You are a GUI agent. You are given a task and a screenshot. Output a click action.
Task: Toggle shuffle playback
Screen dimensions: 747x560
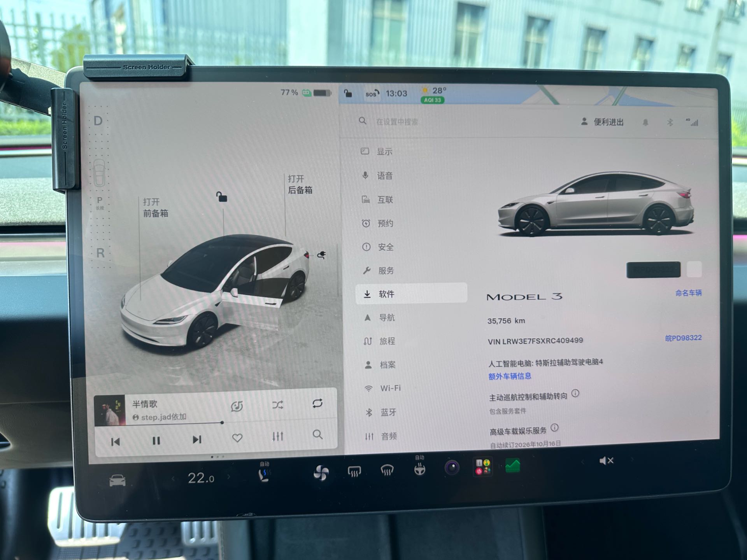(x=278, y=405)
